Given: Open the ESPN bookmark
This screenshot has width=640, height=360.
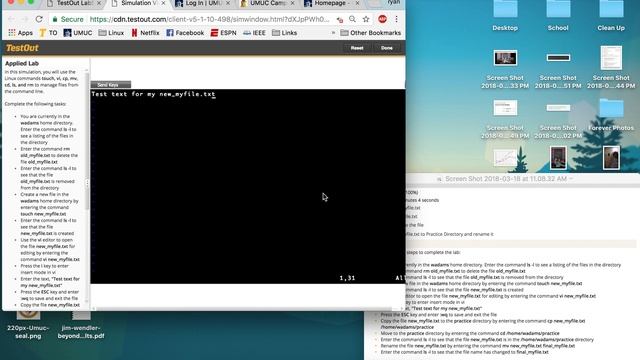Looking at the screenshot, I should 223,33.
